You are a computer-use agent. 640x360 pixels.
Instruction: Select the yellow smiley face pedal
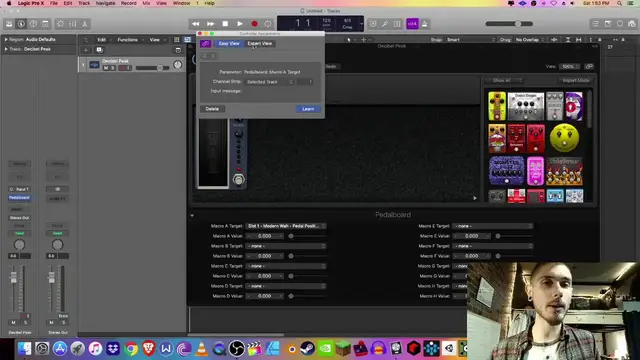click(564, 138)
